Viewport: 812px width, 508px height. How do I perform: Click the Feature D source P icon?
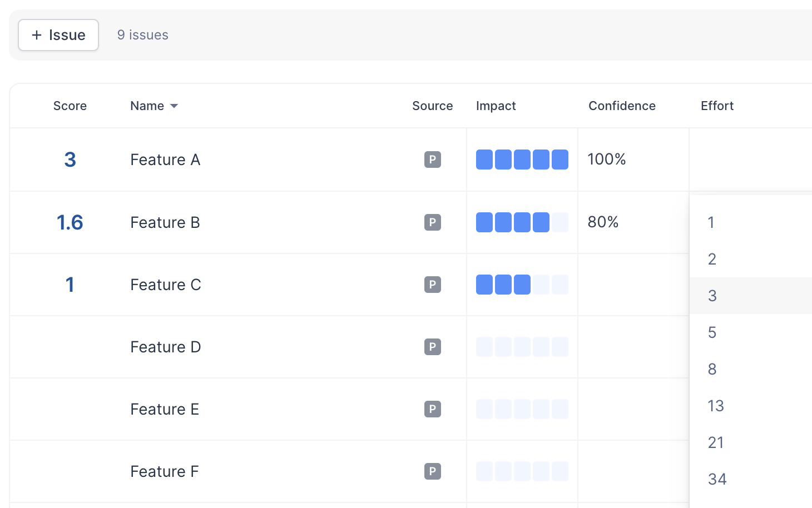(x=432, y=347)
